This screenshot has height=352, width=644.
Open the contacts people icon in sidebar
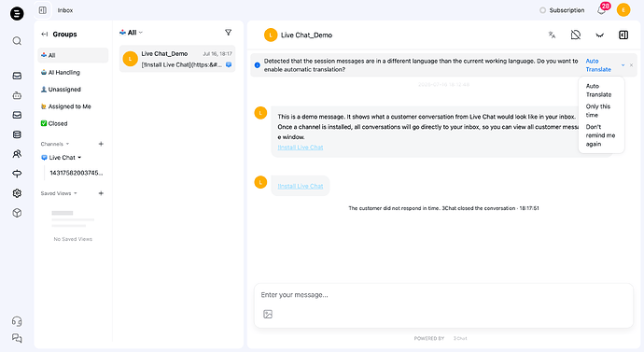[17, 154]
